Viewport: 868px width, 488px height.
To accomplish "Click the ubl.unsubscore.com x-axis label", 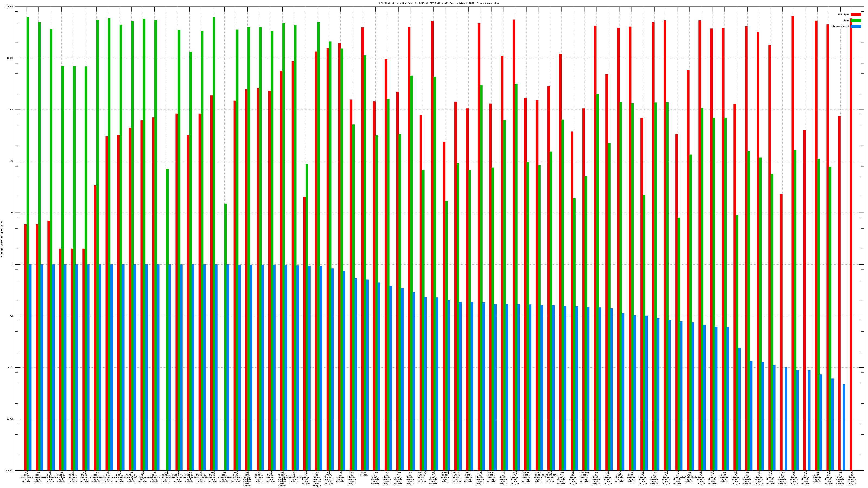I will (x=154, y=477).
